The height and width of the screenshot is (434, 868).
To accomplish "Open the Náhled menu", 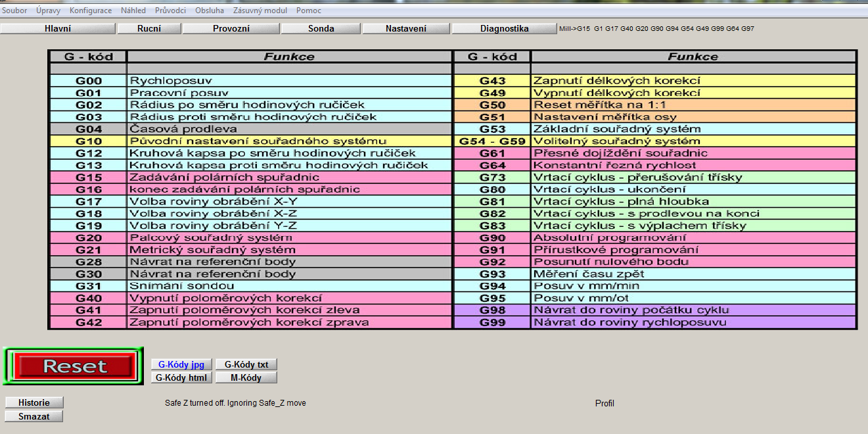I will coord(133,11).
